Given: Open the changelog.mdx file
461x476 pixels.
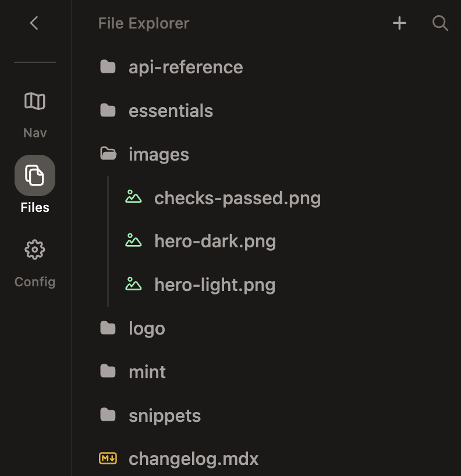Looking at the screenshot, I should [x=193, y=459].
